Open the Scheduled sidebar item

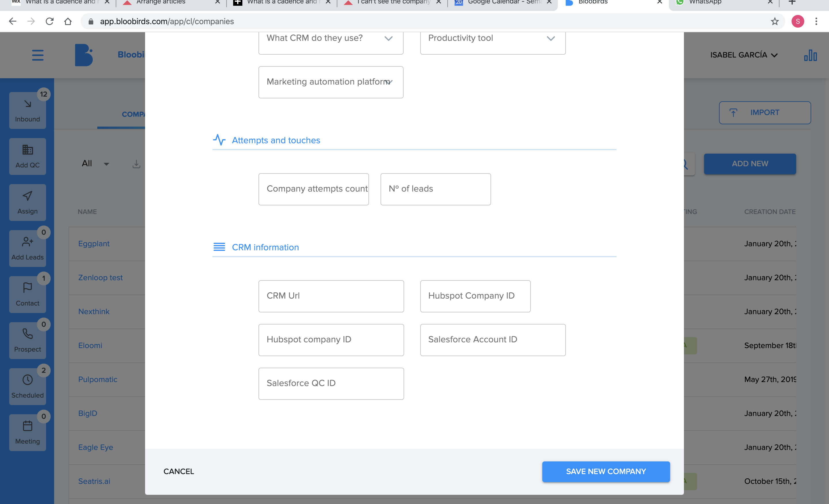click(x=28, y=387)
